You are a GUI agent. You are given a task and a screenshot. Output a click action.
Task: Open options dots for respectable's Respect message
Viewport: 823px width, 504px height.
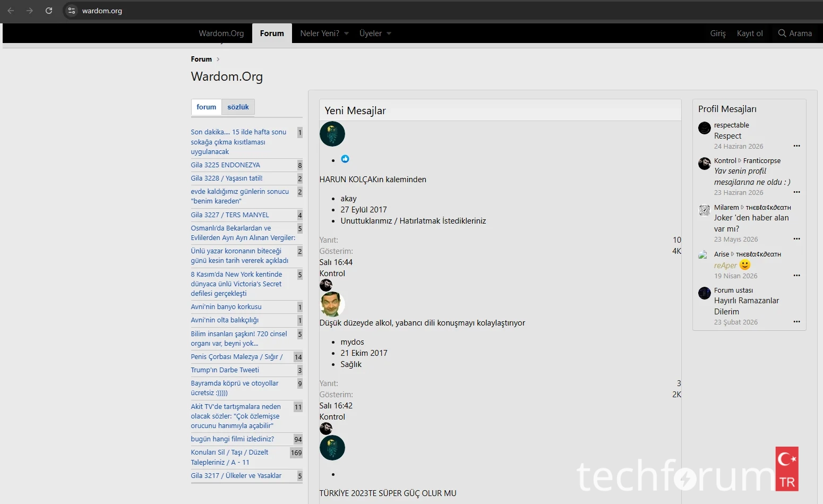point(796,146)
